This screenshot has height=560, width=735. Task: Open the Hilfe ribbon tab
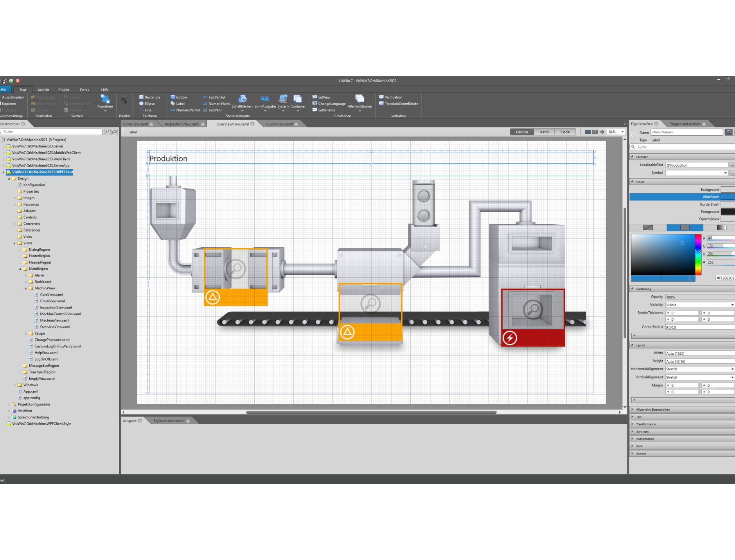pos(105,90)
